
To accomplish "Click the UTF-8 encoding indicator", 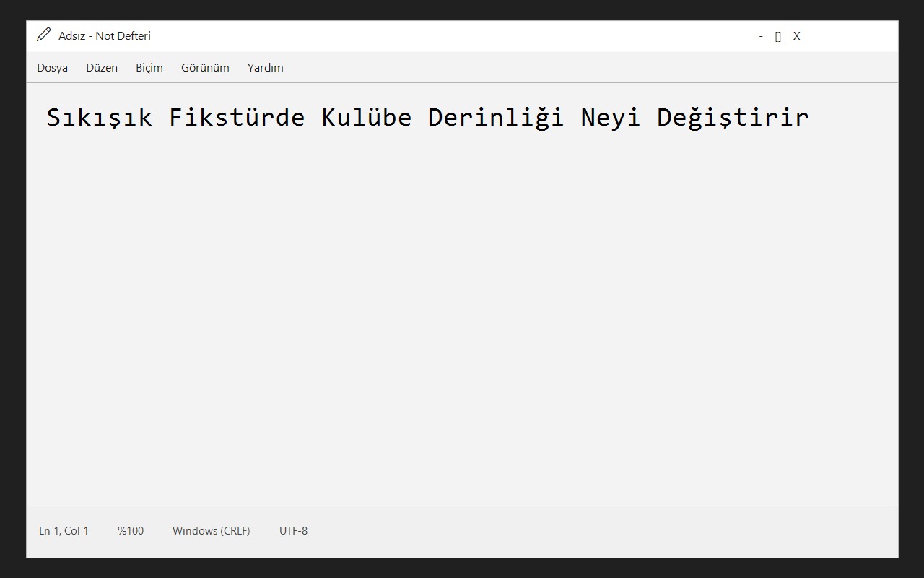I will pyautogui.click(x=293, y=531).
